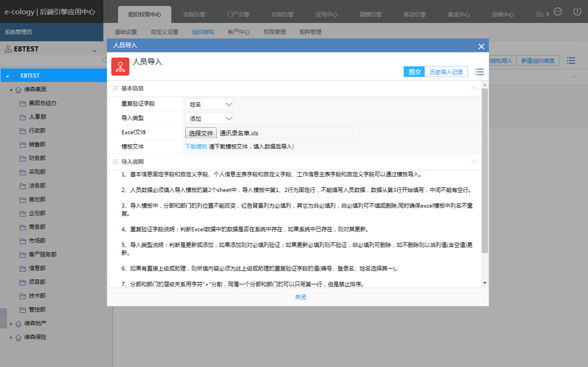
Task: Click the dialog's vertical scrollbar down arrow
Action: tap(484, 283)
